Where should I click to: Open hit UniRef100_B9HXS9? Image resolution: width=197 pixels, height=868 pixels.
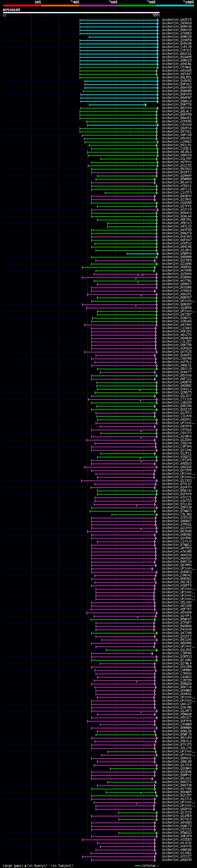coord(176,30)
